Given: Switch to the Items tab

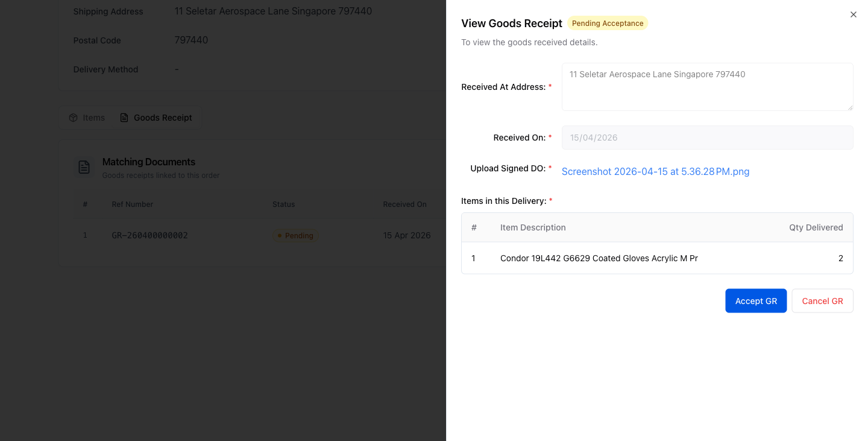Looking at the screenshot, I should (87, 118).
